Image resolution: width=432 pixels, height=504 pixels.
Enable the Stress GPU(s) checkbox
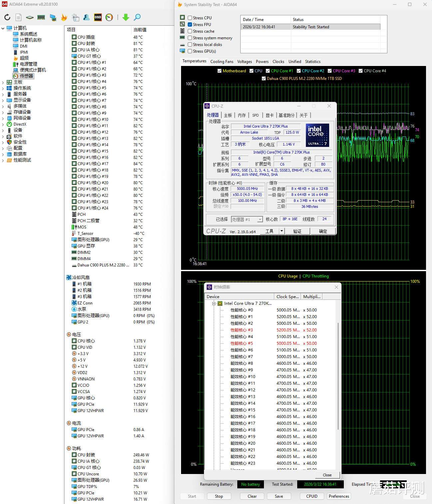pyautogui.click(x=190, y=51)
